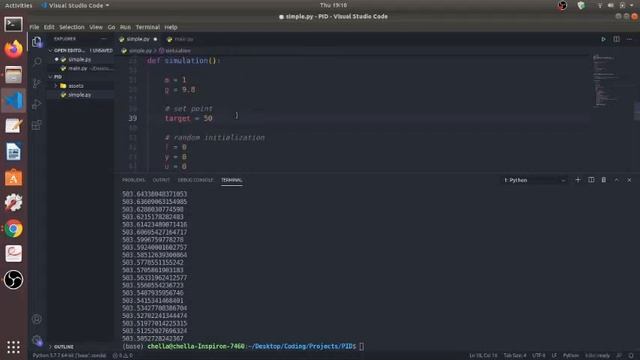Viewport: 640px width, 360px height.
Task: Open Google Chrome from the dock
Action: tap(13, 229)
